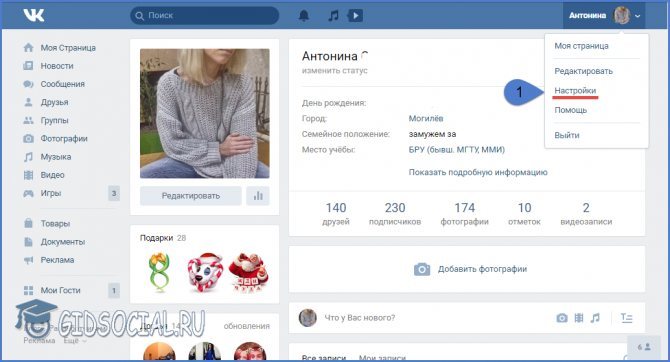
Task: Attach music using the note icon in post box
Action: 595,318
